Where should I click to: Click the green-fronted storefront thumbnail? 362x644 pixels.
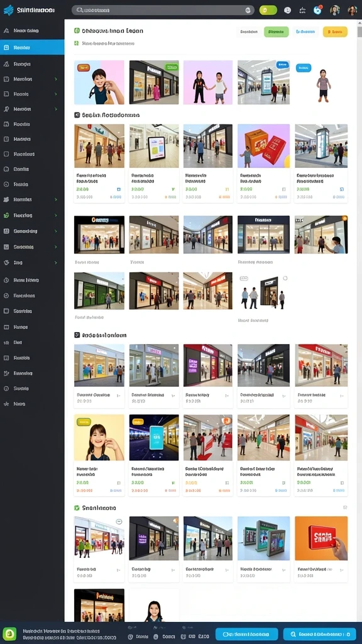pyautogui.click(x=99, y=291)
